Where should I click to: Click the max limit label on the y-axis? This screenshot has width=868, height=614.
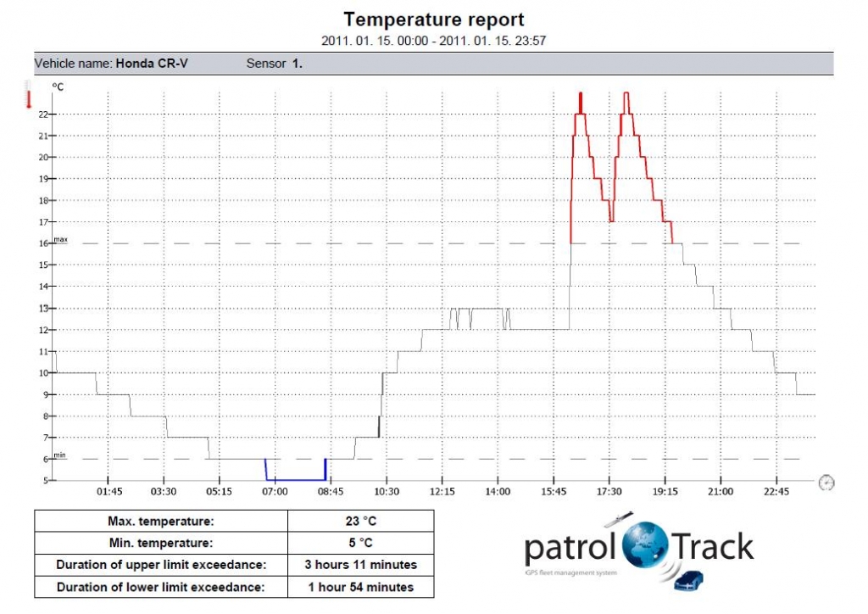coord(60,240)
